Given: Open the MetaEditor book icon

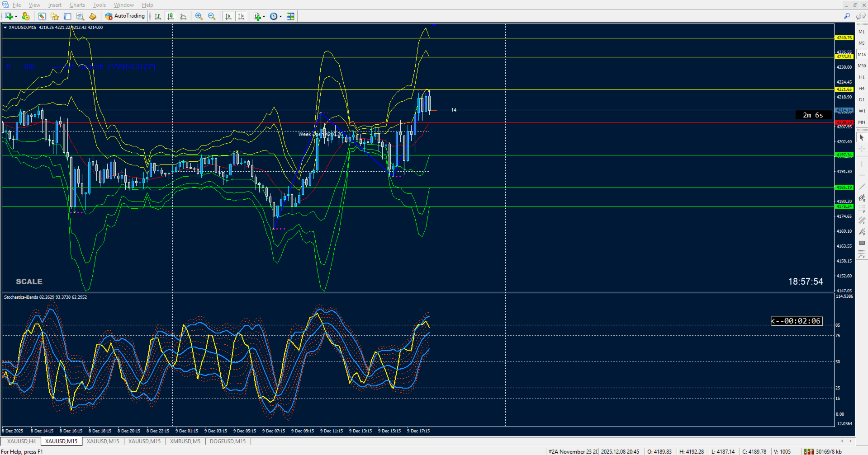Looking at the screenshot, I should (93, 16).
